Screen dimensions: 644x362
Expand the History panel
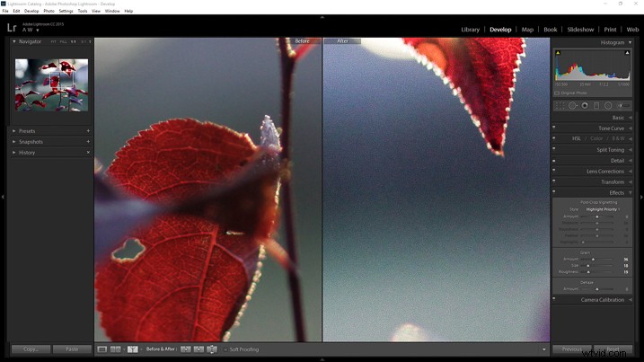pos(14,153)
